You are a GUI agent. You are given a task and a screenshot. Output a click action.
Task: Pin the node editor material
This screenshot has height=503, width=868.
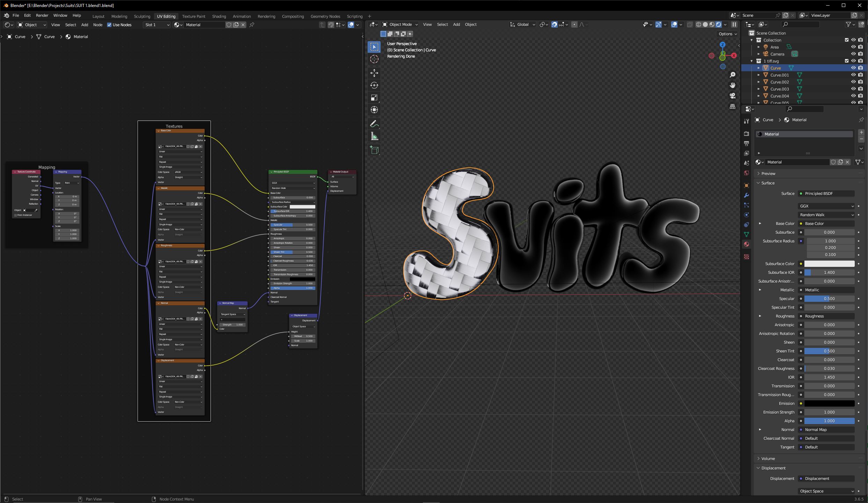(x=252, y=25)
